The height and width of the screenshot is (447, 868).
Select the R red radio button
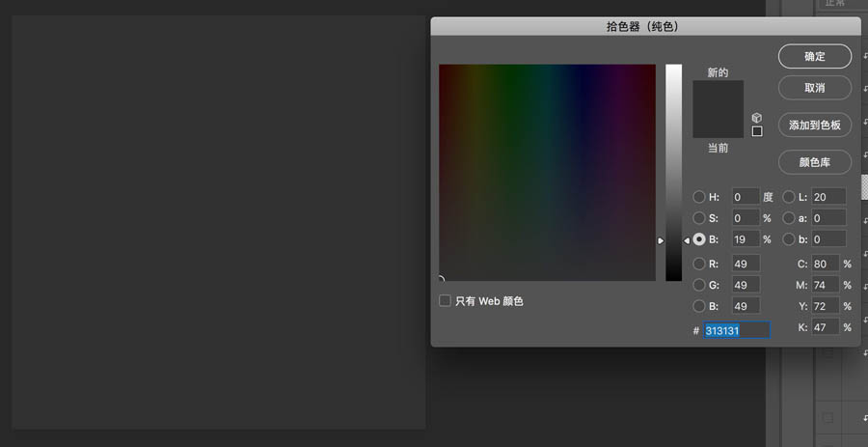coord(699,264)
